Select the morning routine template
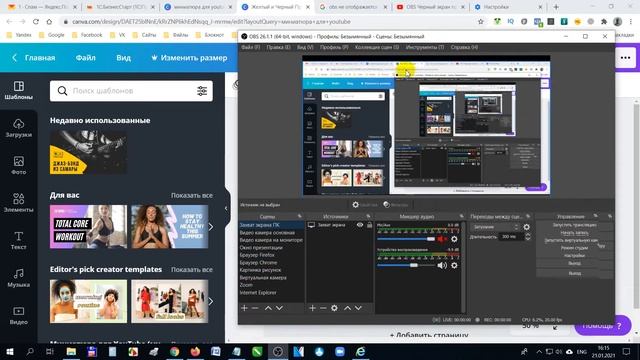 click(x=88, y=301)
